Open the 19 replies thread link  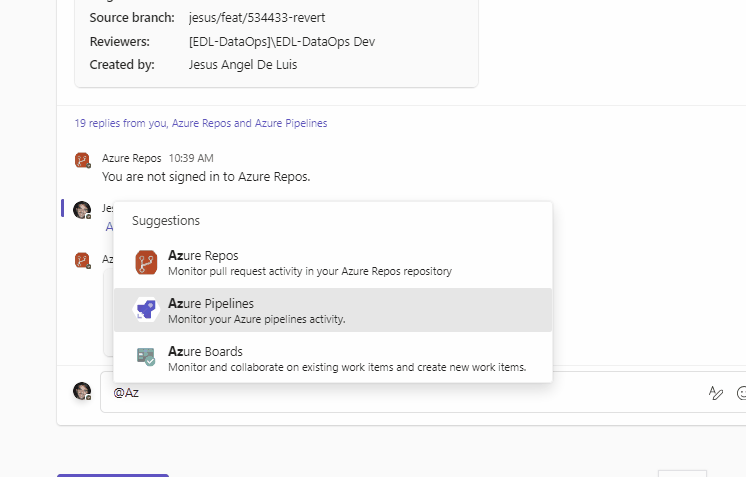click(x=201, y=123)
